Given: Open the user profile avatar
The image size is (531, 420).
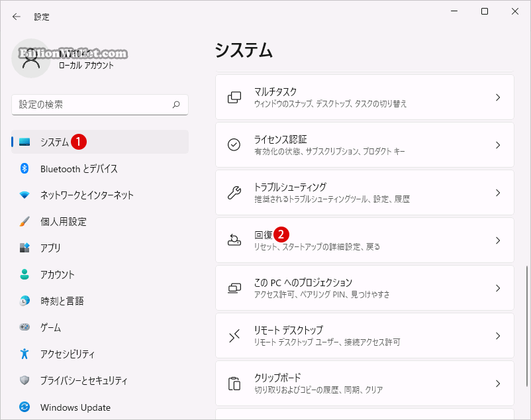Looking at the screenshot, I should [31, 58].
